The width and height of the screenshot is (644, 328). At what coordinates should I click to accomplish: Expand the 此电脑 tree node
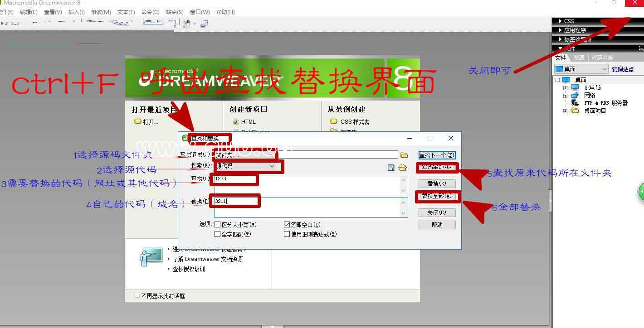[566, 88]
